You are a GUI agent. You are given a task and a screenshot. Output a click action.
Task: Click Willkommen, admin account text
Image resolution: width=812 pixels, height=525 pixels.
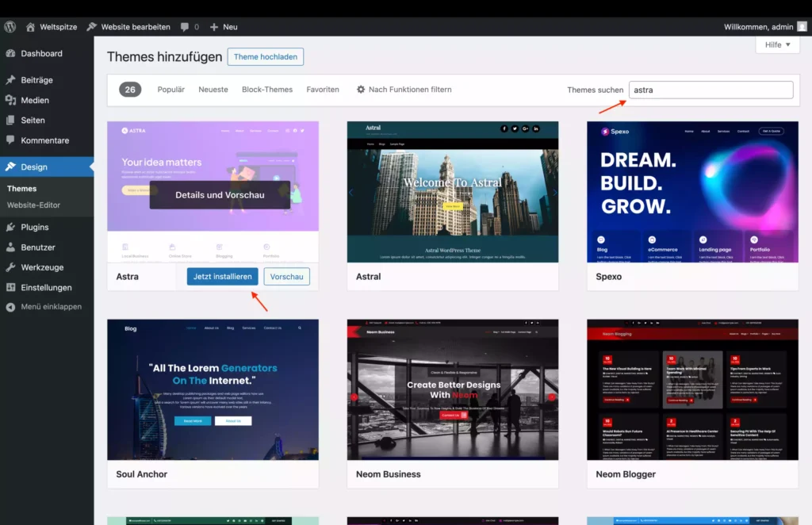(x=758, y=27)
